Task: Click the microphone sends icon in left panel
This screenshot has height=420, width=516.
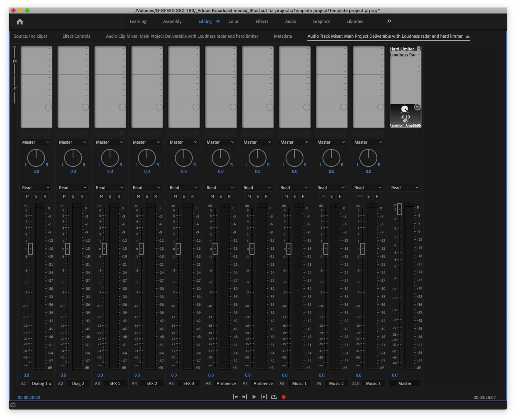Action: (x=15, y=89)
